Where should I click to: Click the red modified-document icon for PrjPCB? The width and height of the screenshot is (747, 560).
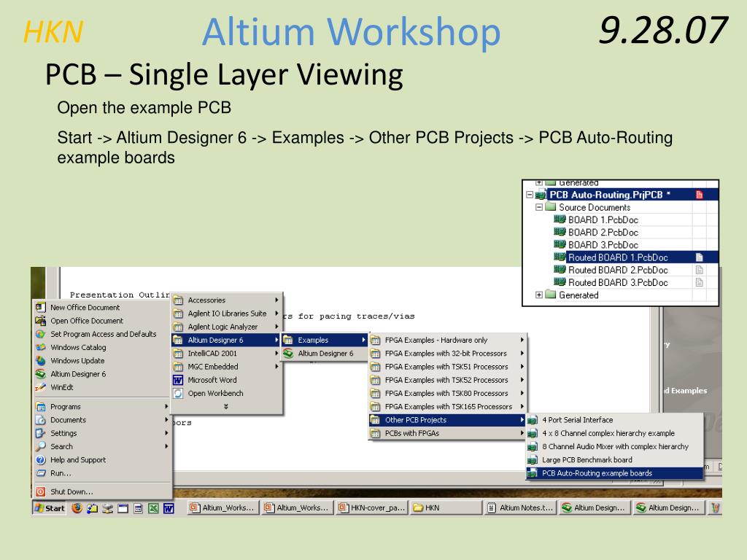pos(700,194)
